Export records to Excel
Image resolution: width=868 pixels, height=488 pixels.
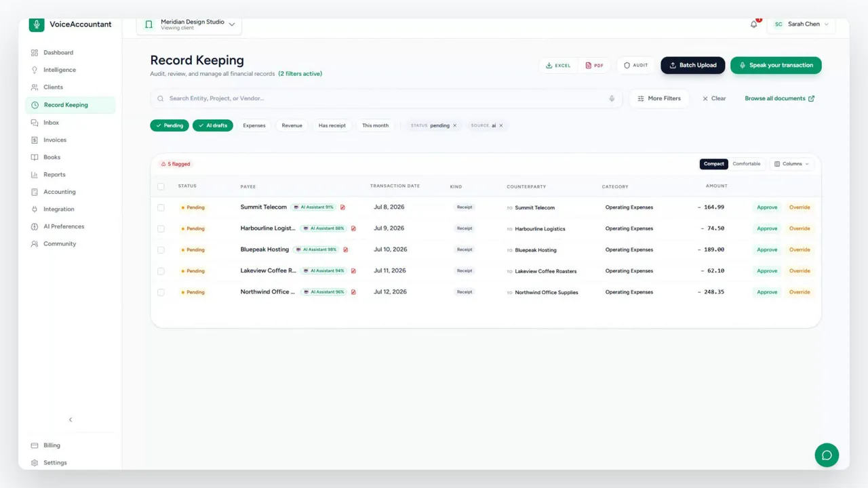point(558,66)
